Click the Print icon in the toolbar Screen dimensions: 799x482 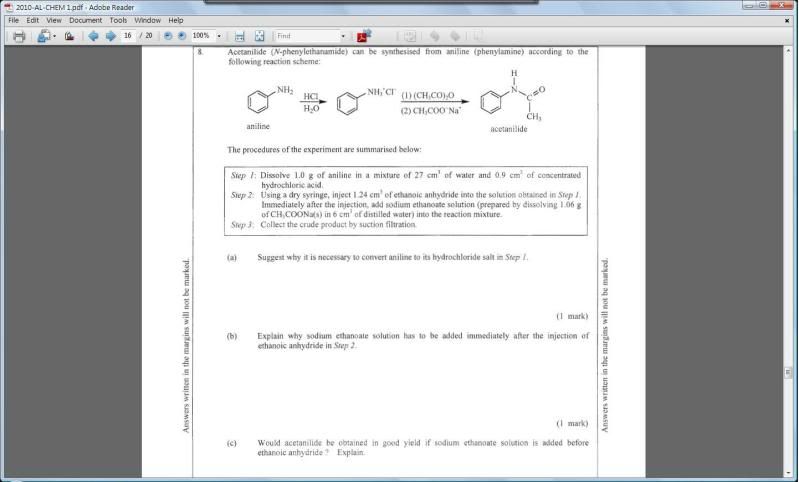[19, 36]
